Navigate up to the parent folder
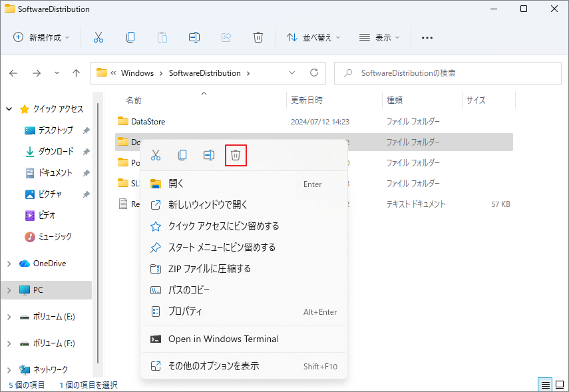 pyautogui.click(x=76, y=73)
